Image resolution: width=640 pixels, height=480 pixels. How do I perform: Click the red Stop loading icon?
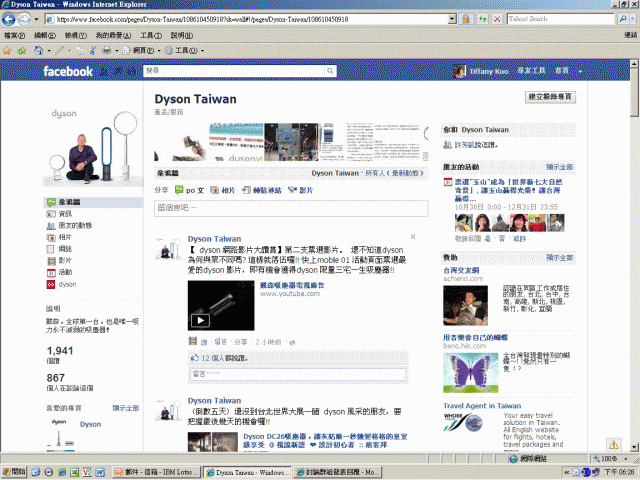click(497, 19)
